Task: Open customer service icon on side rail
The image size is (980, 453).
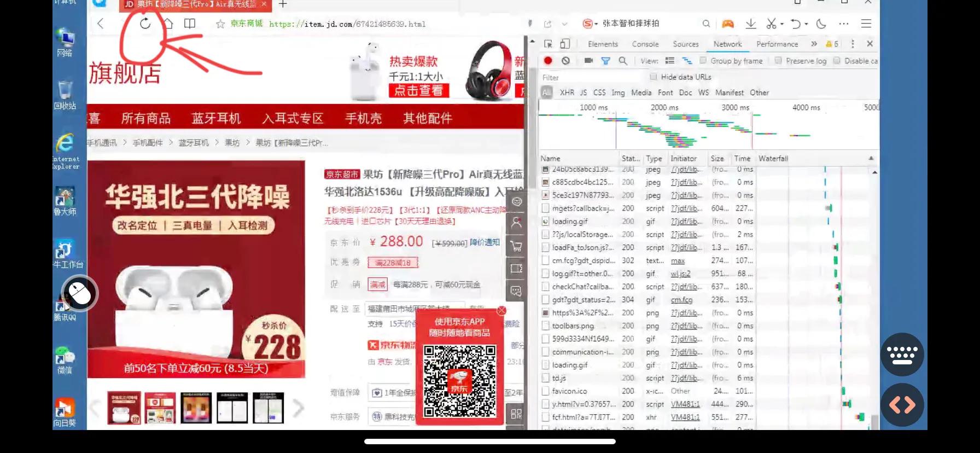Action: (x=516, y=202)
